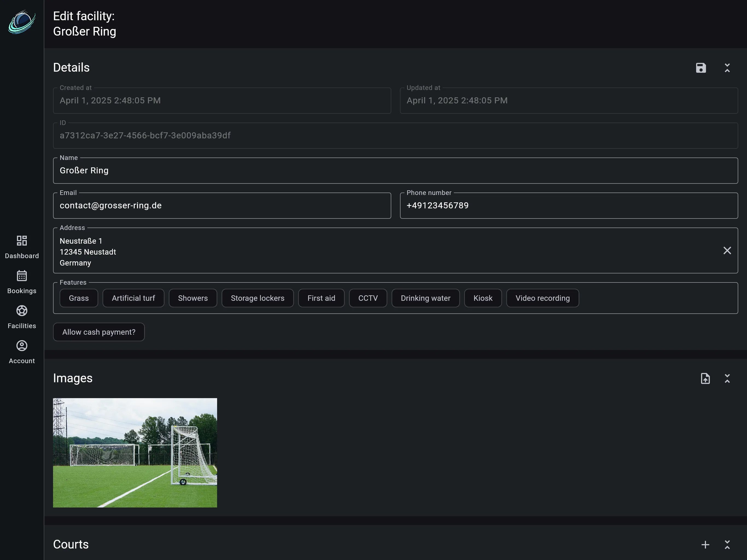Click the save Details icon
The height and width of the screenshot is (560, 747).
coord(701,68)
